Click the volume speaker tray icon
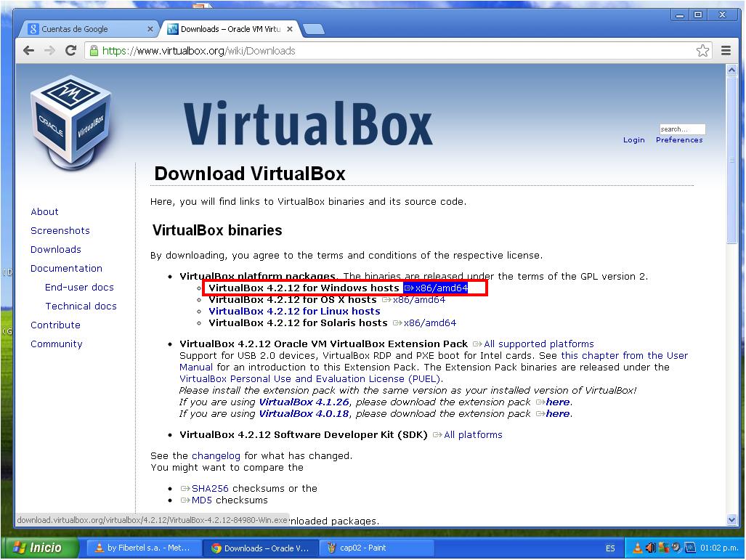Image resolution: width=746 pixels, height=560 pixels. pyautogui.click(x=650, y=548)
